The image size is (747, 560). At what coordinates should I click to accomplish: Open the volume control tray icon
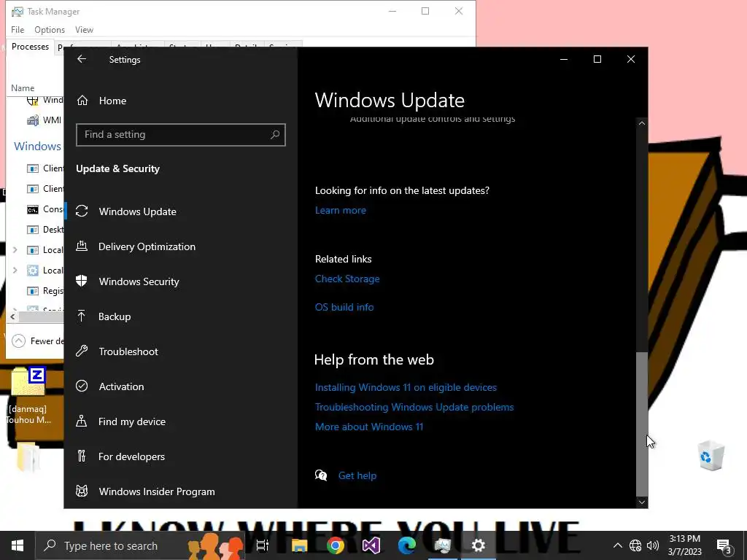653,545
